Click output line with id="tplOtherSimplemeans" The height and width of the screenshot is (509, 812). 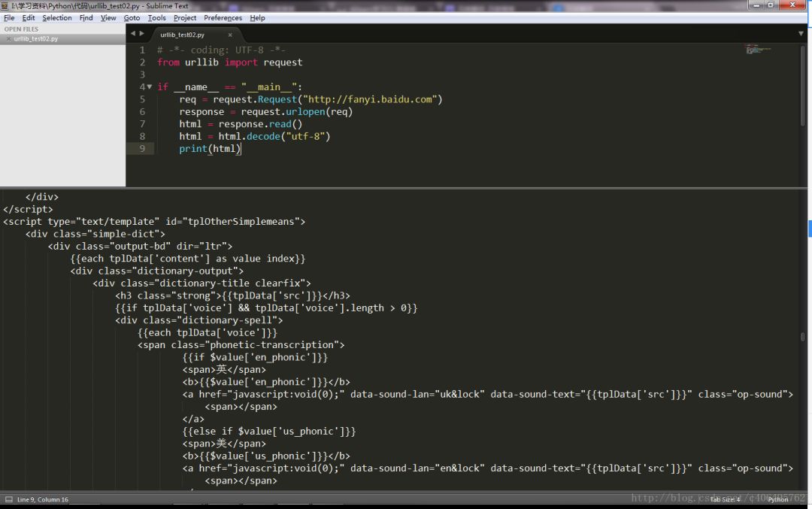coord(154,222)
